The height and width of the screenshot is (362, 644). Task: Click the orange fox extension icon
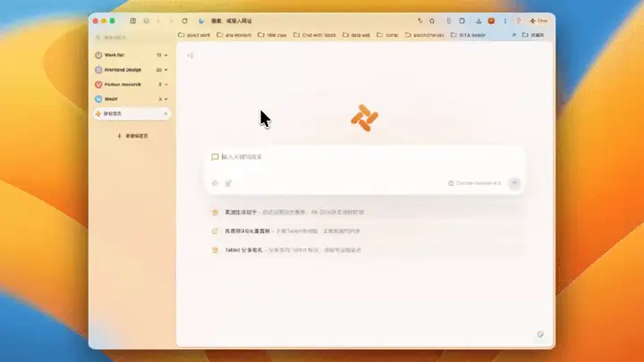tap(491, 21)
